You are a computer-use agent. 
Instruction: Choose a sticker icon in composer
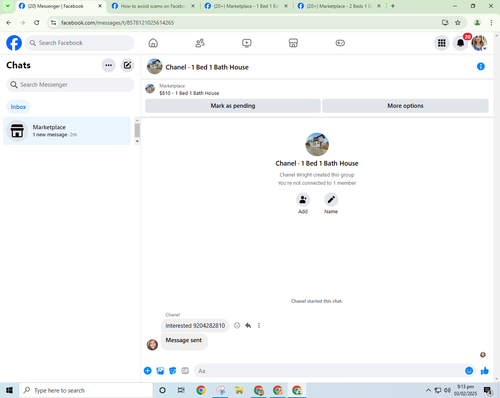coord(173,371)
